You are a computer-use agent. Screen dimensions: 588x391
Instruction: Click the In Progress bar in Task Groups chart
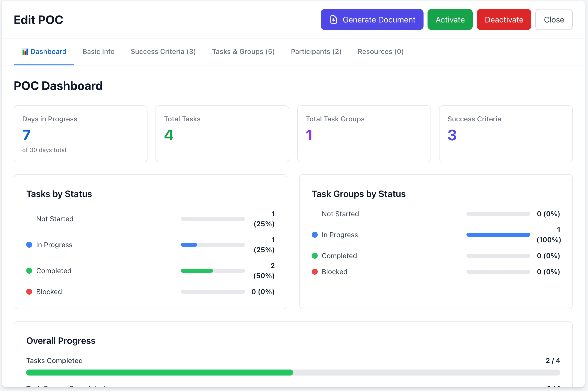[498, 234]
